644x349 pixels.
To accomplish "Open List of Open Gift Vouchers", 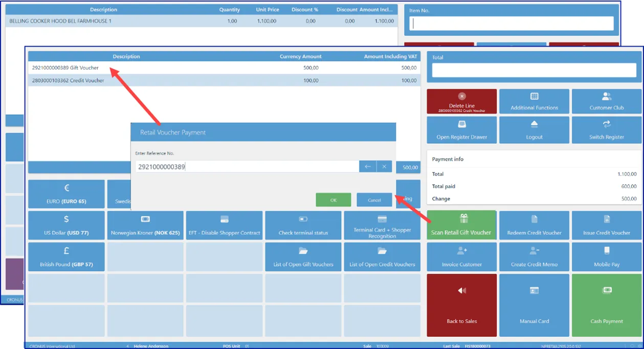I will click(303, 257).
